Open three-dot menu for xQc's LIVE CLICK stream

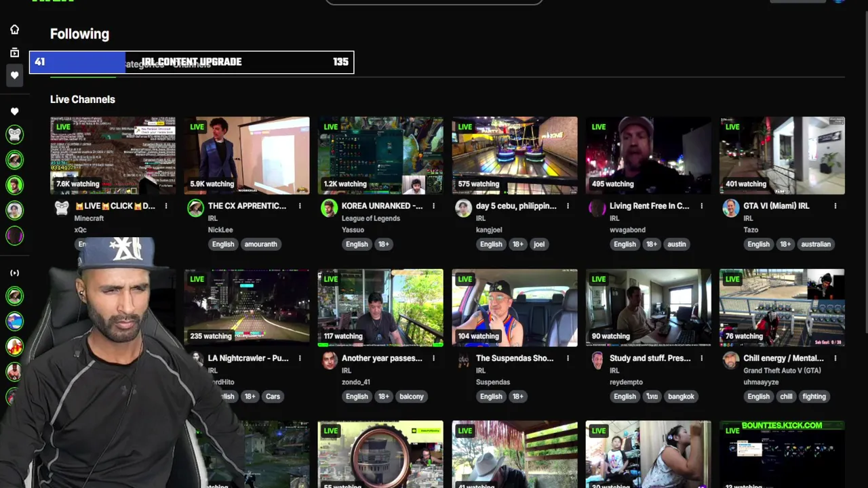click(165, 206)
